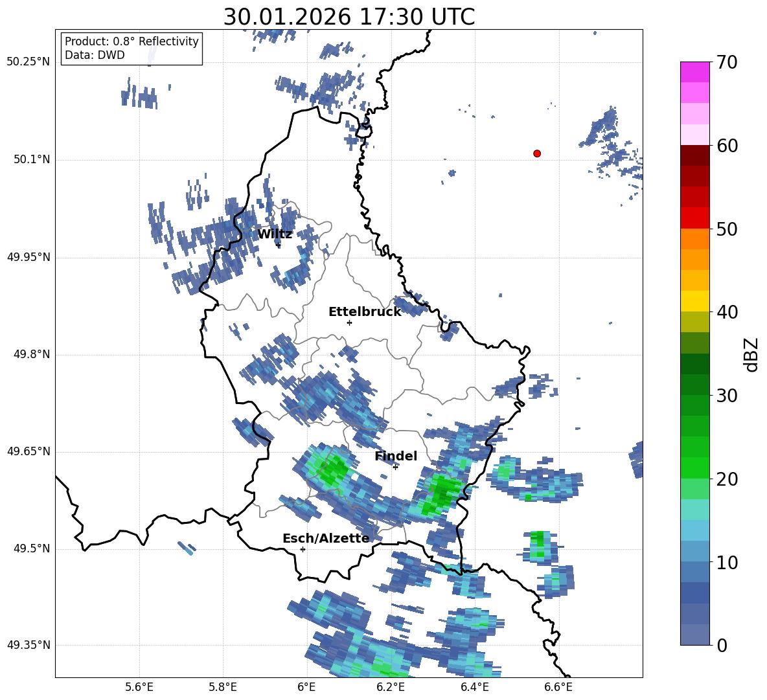Click the 49.5°N latitude label
The width and height of the screenshot is (767, 700).
click(32, 549)
